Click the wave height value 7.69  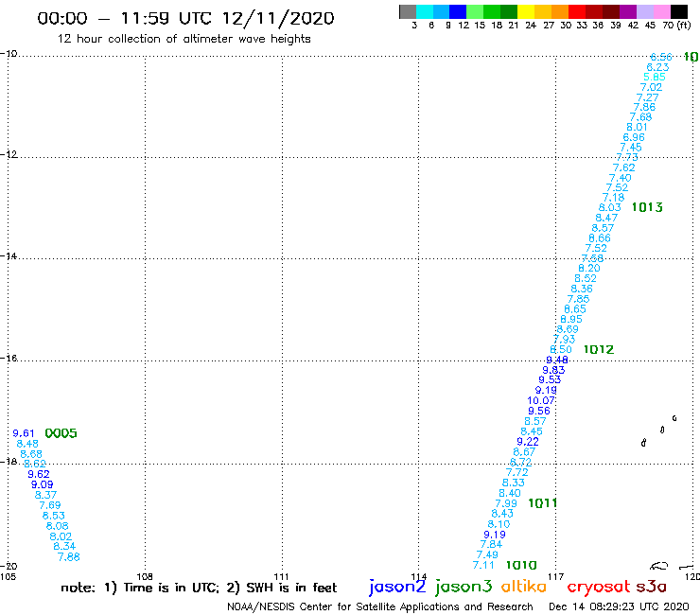tap(49, 505)
